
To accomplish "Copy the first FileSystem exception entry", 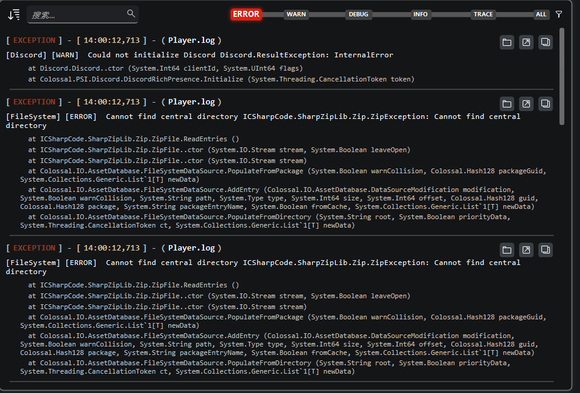I will click(x=545, y=104).
